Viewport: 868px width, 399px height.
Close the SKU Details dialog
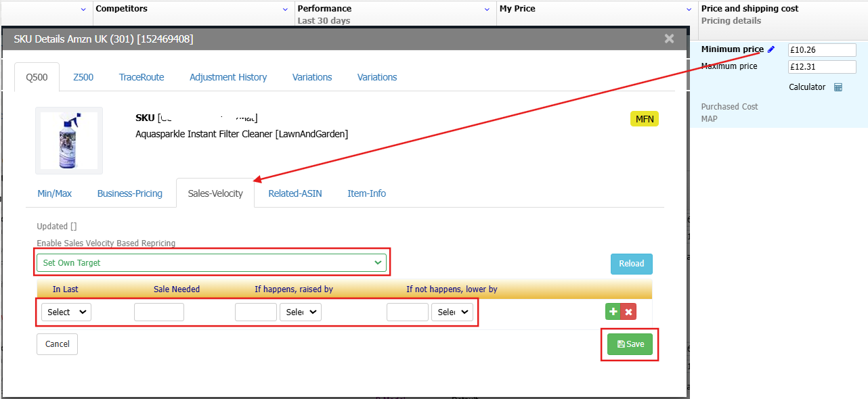[669, 39]
